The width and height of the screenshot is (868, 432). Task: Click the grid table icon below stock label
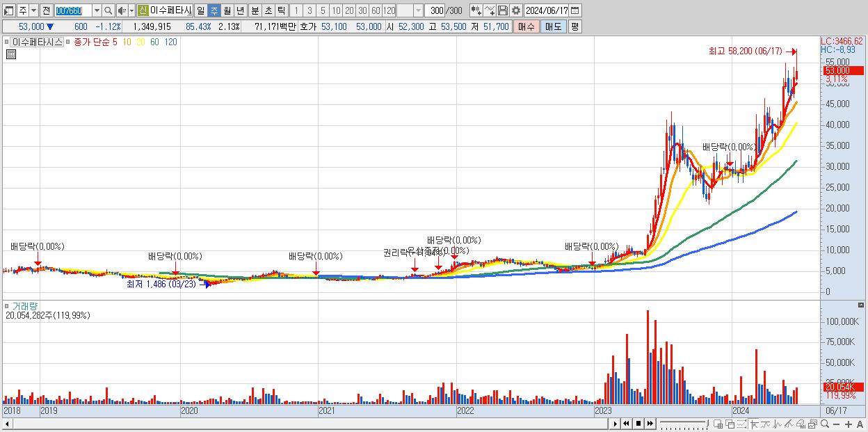tap(10, 54)
